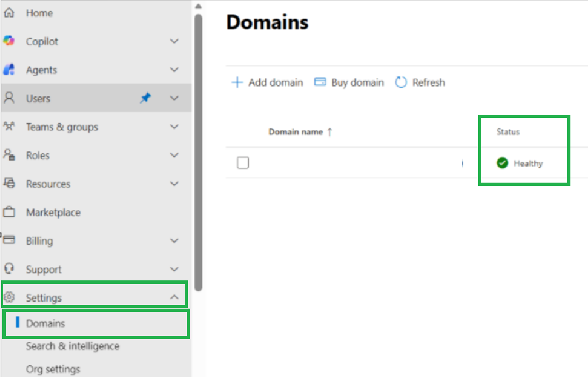The height and width of the screenshot is (377, 588).
Task: Click the Roles label in navigation
Action: click(x=37, y=155)
